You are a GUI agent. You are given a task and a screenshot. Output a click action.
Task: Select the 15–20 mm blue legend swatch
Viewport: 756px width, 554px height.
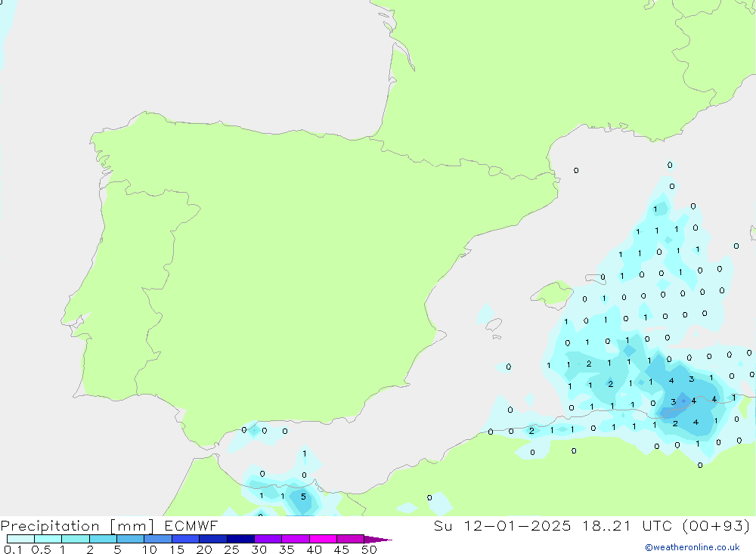pyautogui.click(x=186, y=539)
